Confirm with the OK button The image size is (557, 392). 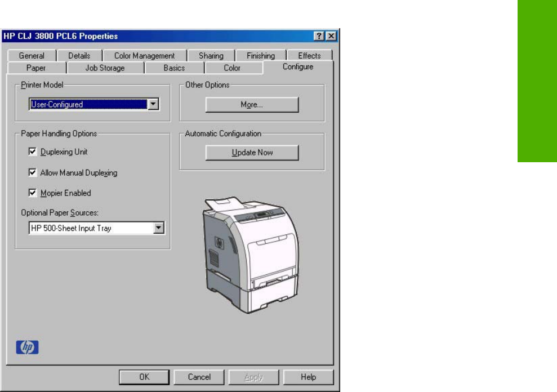click(x=144, y=377)
